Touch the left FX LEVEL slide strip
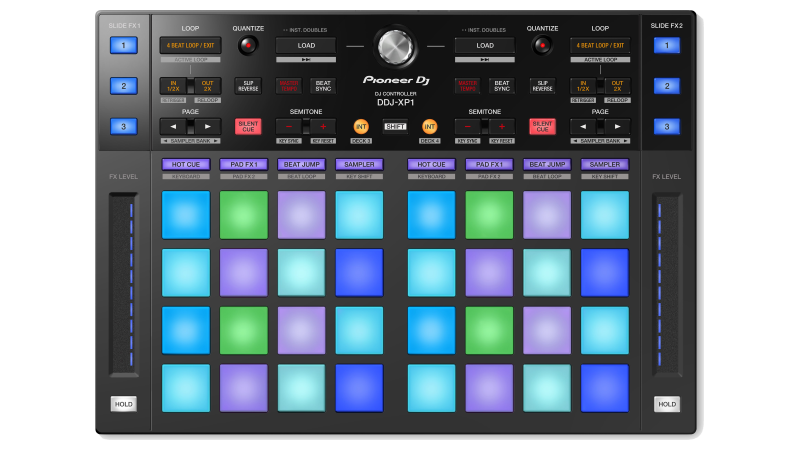 [125, 285]
